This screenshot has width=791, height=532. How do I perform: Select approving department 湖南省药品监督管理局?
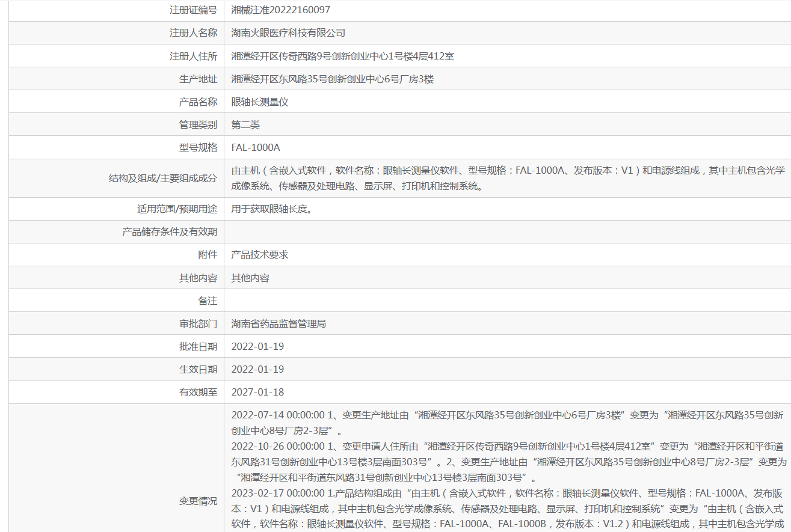(x=279, y=323)
